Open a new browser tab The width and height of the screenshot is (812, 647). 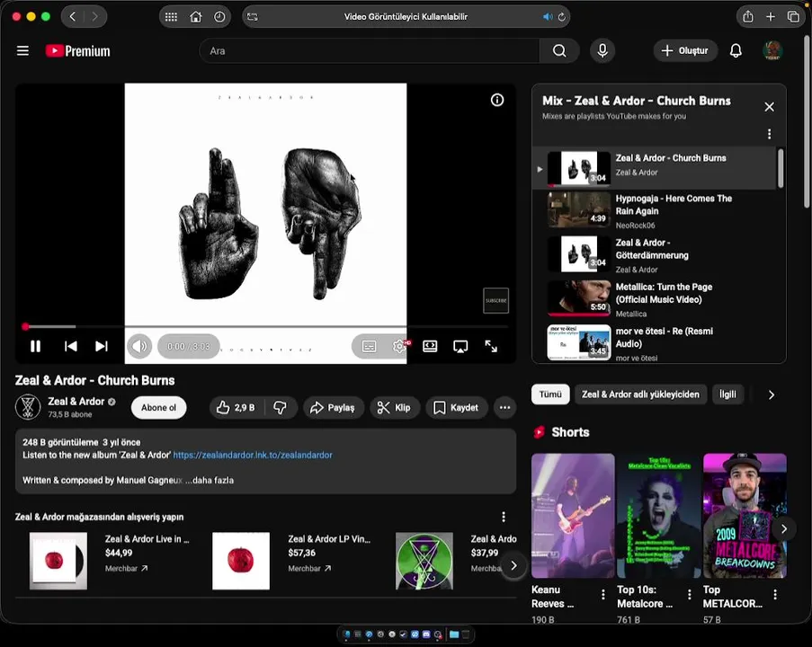click(771, 16)
